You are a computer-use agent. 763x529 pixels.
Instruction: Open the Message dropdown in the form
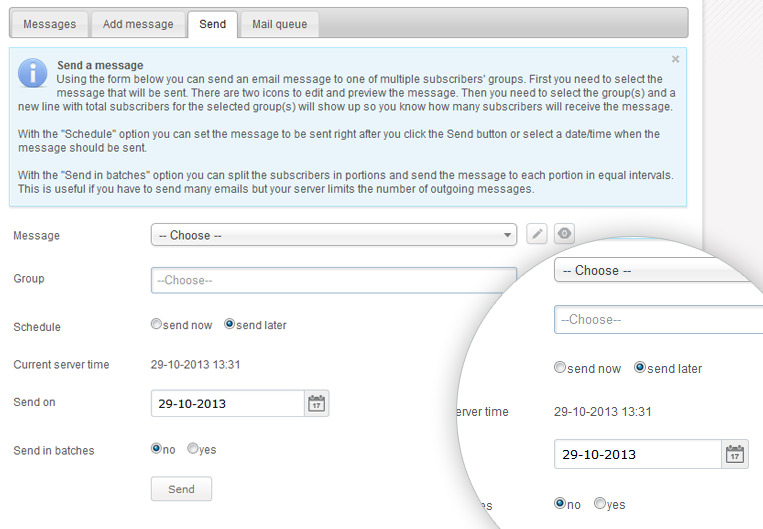334,235
